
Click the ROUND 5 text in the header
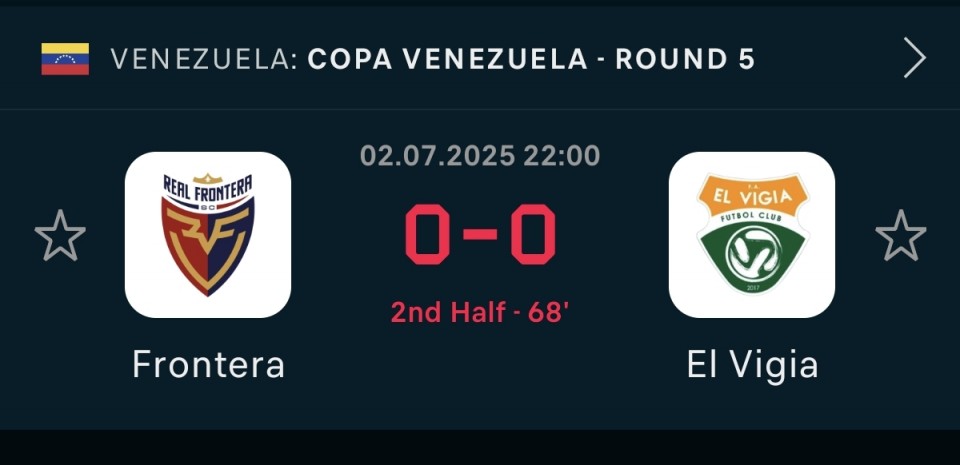tap(685, 59)
